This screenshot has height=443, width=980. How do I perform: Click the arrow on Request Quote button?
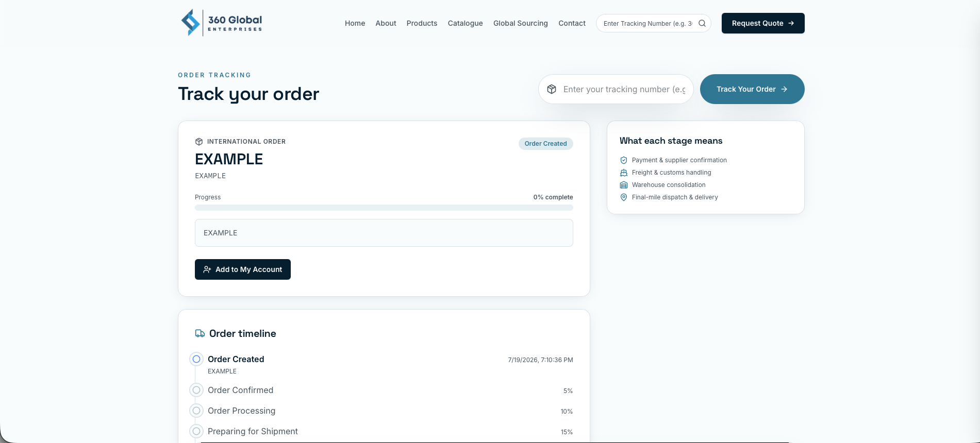pyautogui.click(x=791, y=23)
